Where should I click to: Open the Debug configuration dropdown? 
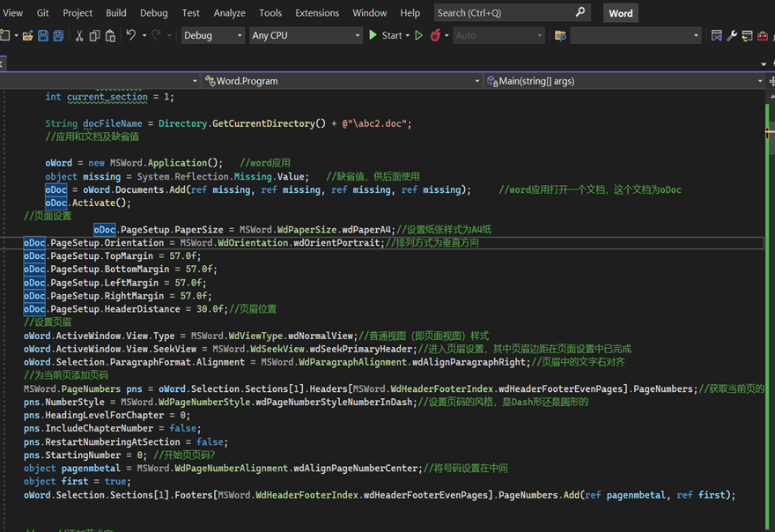tap(212, 35)
